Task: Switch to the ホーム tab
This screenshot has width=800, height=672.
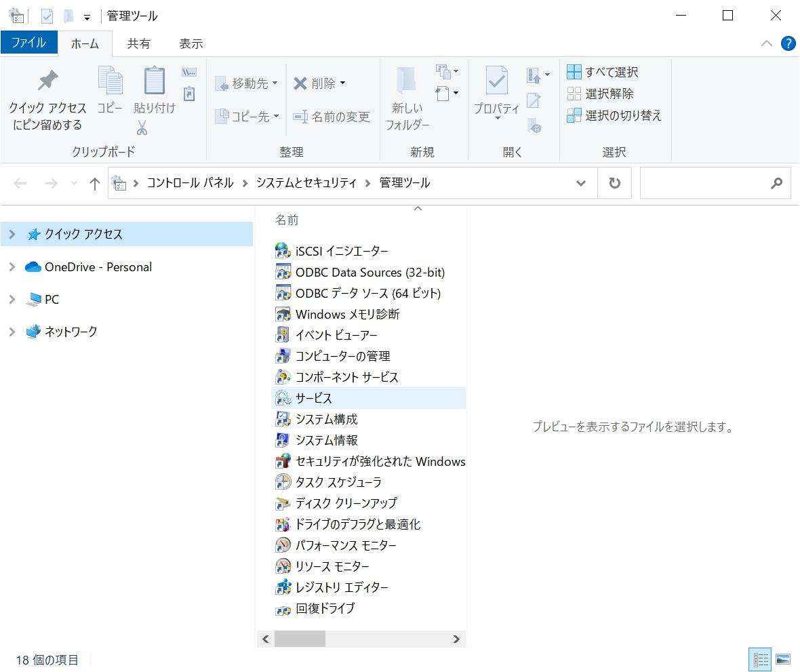Action: pyautogui.click(x=85, y=44)
